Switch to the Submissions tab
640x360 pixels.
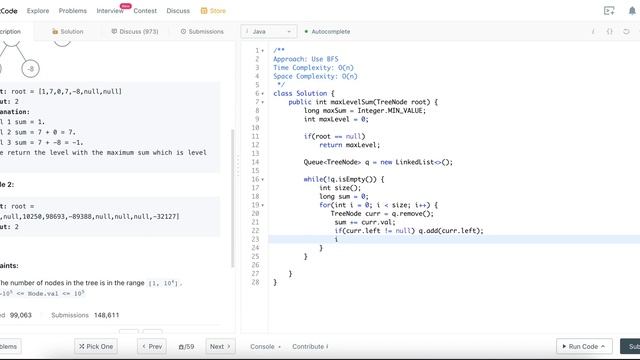tap(202, 31)
